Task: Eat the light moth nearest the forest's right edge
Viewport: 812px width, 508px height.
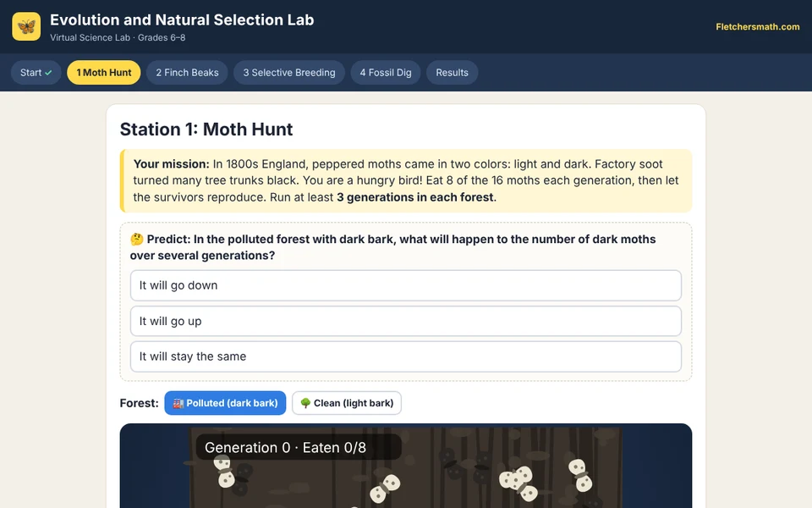Action: [x=580, y=475]
